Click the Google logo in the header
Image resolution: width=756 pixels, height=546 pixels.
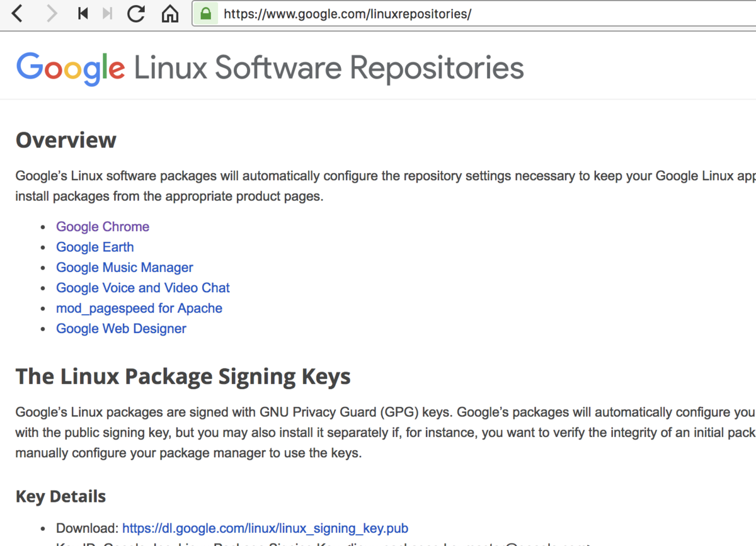[71, 69]
